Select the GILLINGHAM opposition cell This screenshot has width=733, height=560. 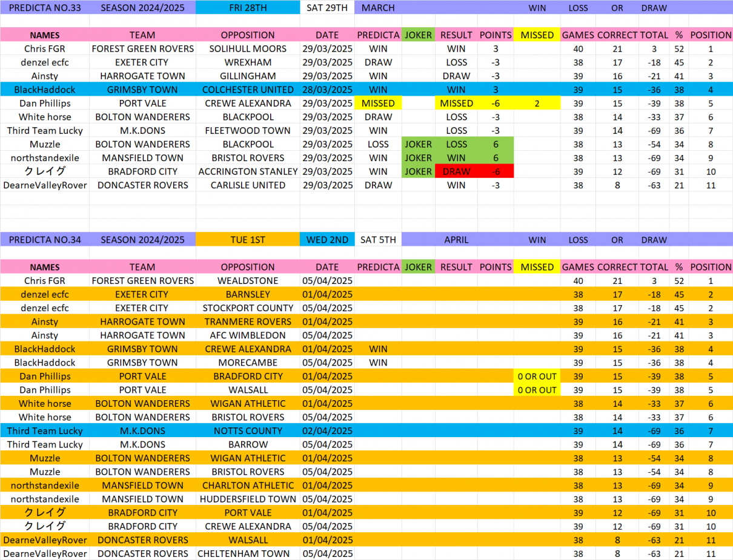tap(248, 76)
